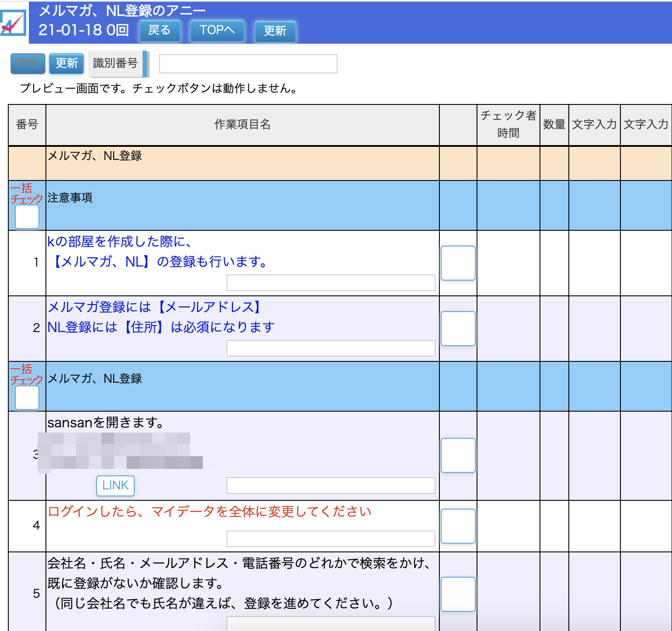This screenshot has height=631, width=672.
Task: Click the text input under row 4
Action: pyautogui.click(x=330, y=538)
